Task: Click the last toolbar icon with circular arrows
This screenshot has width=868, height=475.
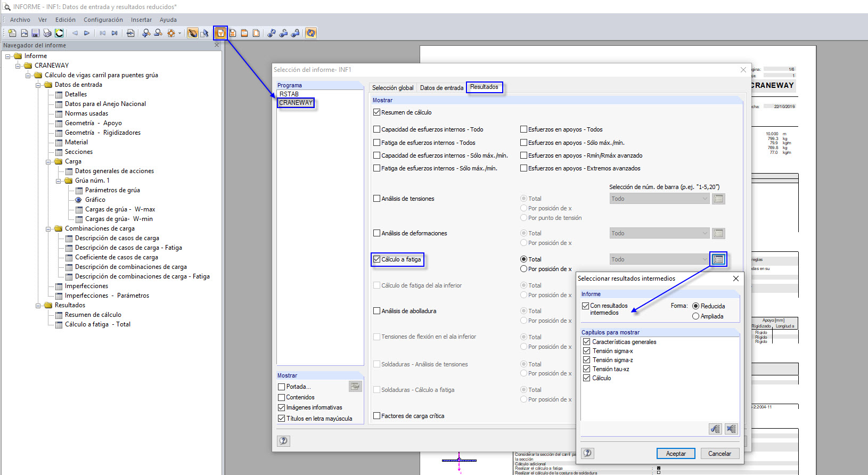Action: point(311,33)
